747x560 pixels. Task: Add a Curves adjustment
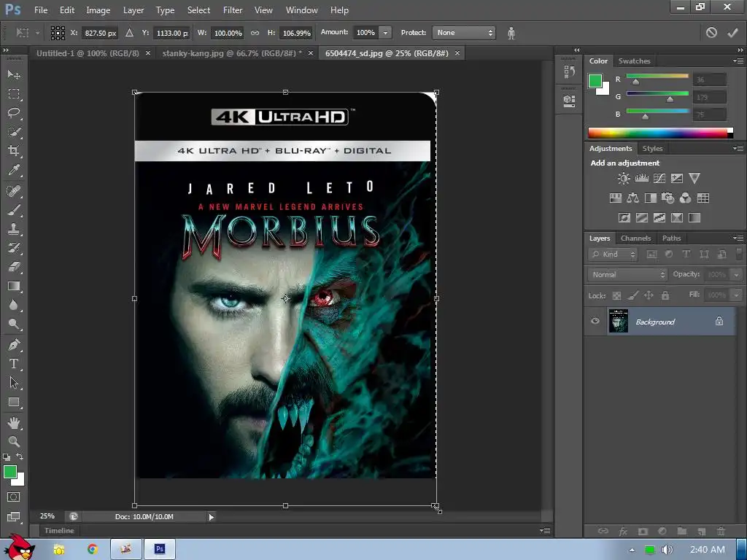(659, 179)
